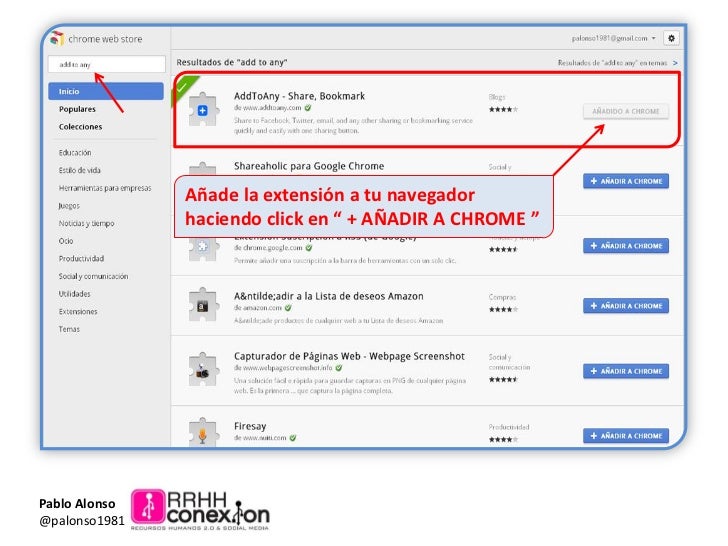Click the chrome.google.com publisher link
The image size is (728, 546).
point(273,248)
